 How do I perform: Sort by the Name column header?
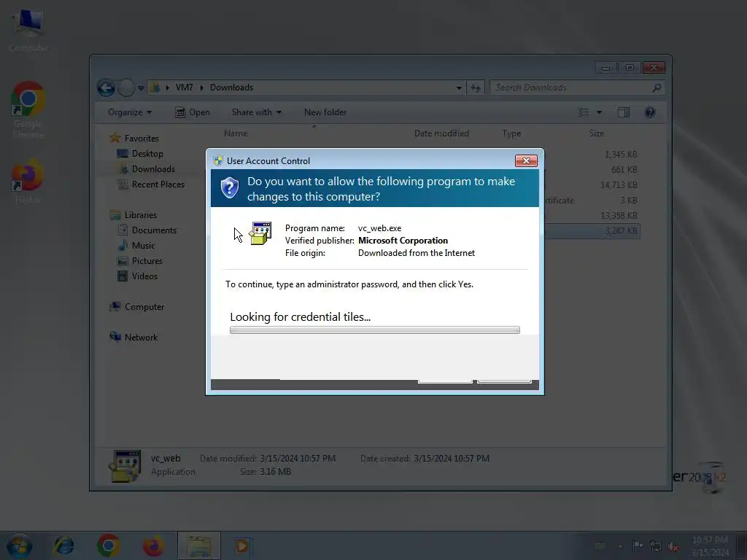click(x=236, y=133)
